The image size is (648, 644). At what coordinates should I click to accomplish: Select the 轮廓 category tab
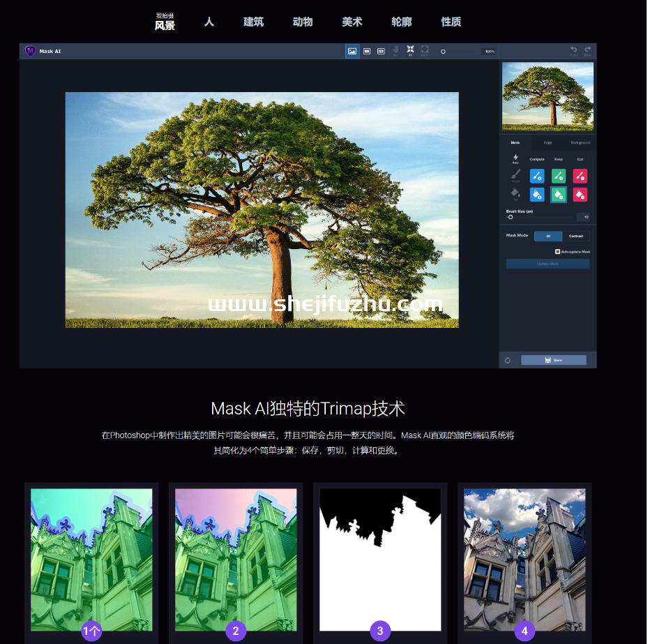[402, 22]
